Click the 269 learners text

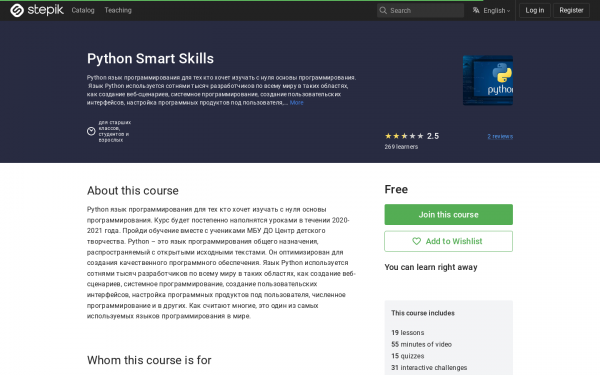pyautogui.click(x=401, y=147)
